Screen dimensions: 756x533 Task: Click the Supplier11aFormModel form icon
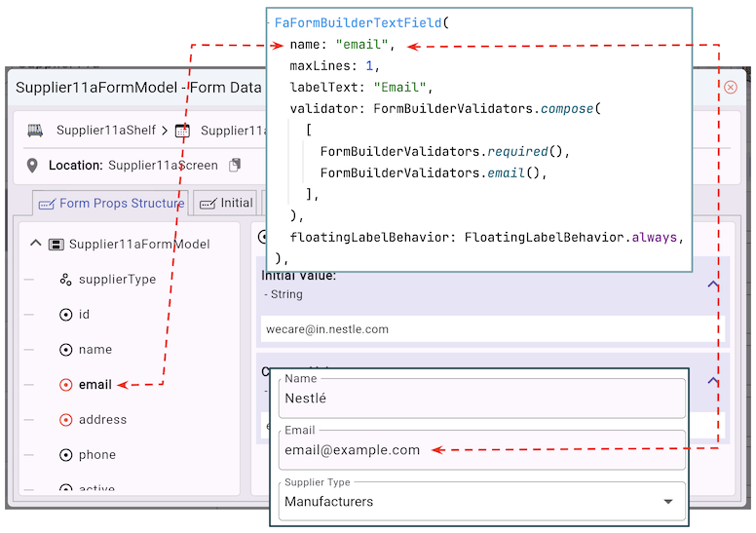tap(57, 245)
